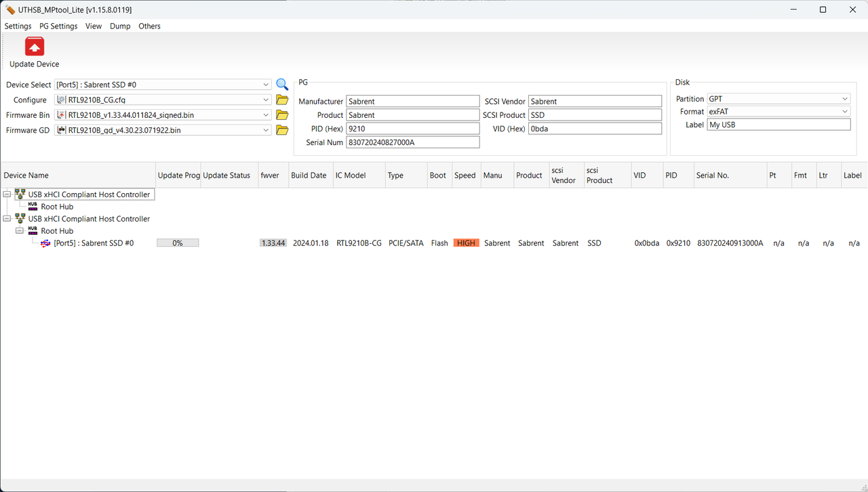The image size is (868, 492).
Task: Collapse the second USB xHCI Host Controller node
Action: coord(7,219)
